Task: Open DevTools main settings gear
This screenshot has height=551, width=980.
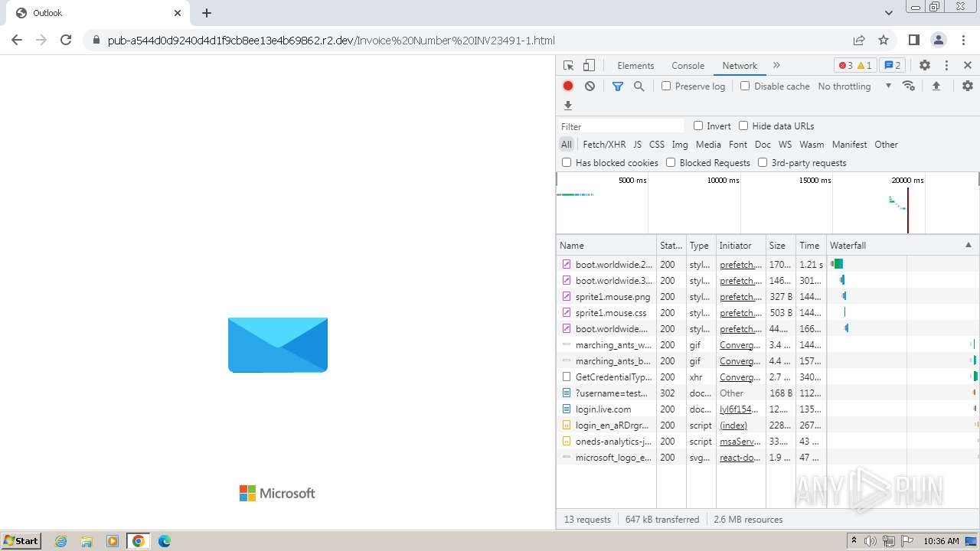Action: click(925, 66)
